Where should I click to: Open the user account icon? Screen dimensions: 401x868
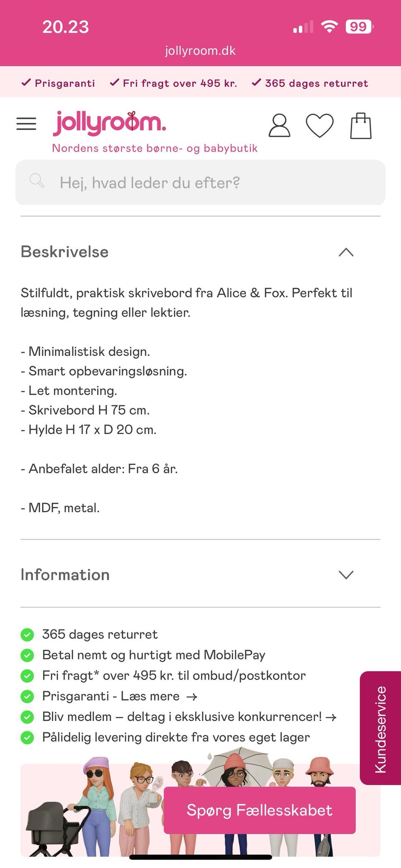[279, 125]
